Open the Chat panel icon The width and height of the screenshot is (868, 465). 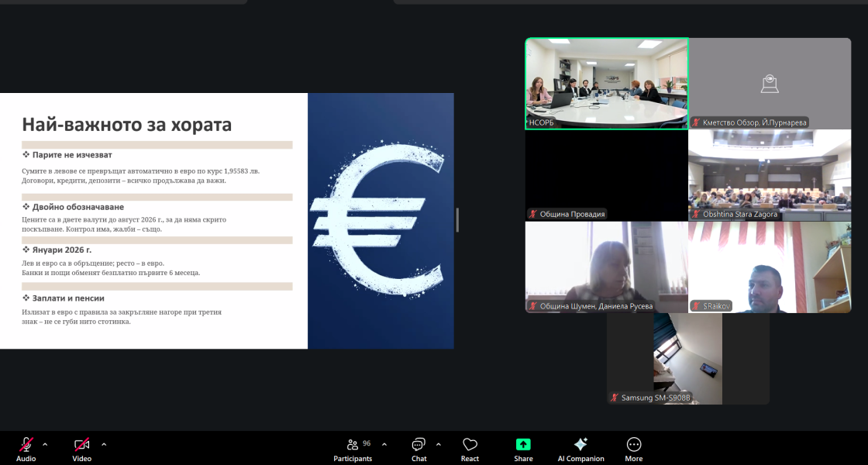point(418,445)
